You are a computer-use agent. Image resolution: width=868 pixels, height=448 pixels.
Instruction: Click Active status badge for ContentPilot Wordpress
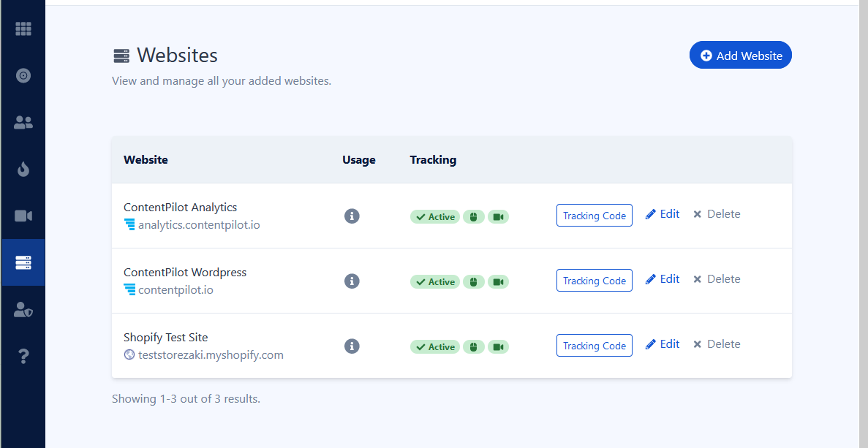tap(435, 282)
